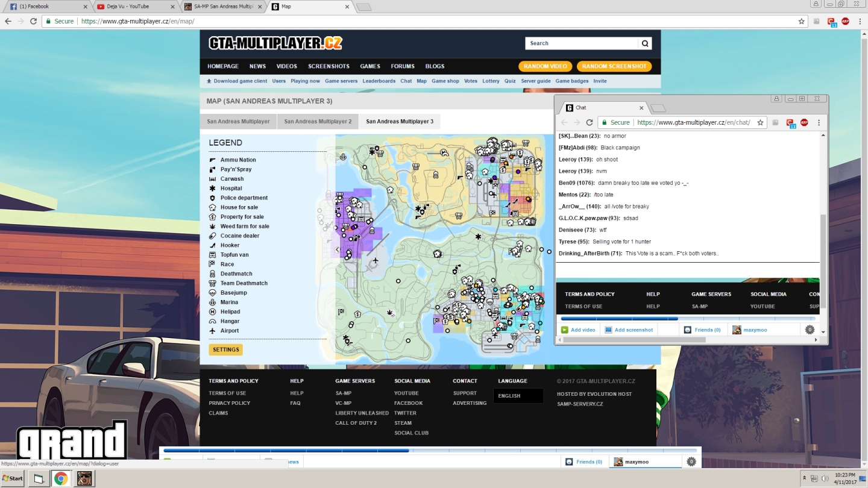Switch to SA-MP San Andreas browser tab
This screenshot has width=868, height=488.
point(223,7)
